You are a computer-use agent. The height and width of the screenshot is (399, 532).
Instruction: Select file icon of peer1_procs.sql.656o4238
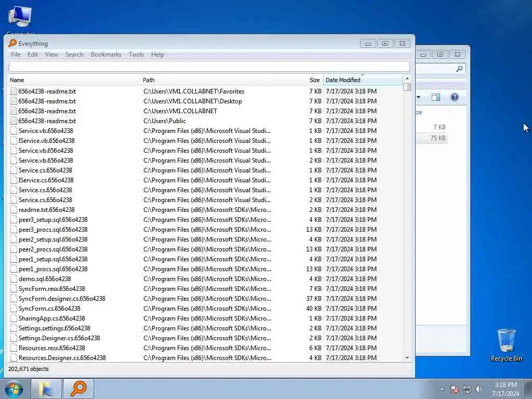[x=14, y=269]
